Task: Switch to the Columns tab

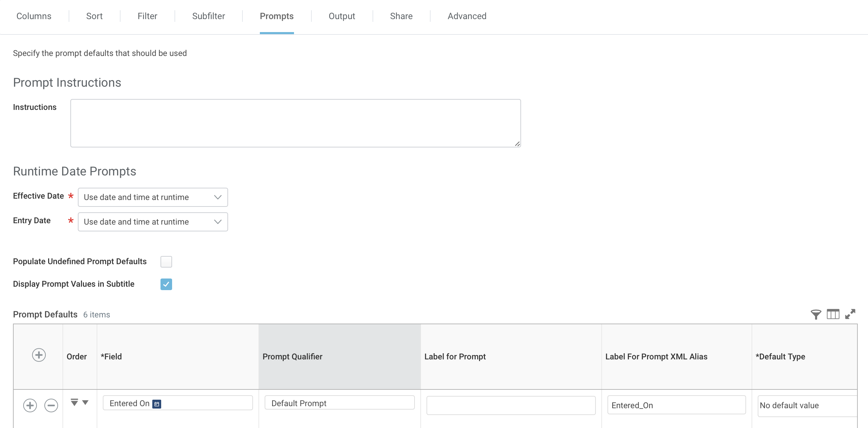Action: 34,16
